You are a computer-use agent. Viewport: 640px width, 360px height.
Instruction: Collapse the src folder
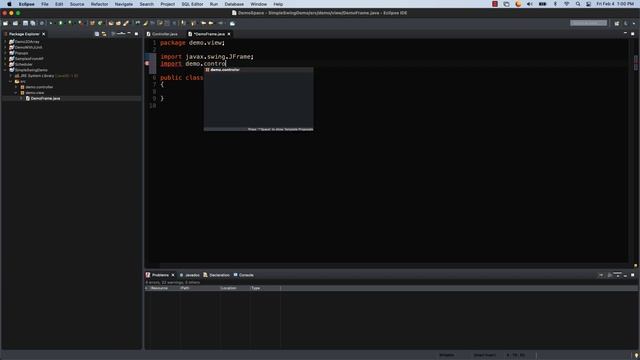(11, 82)
